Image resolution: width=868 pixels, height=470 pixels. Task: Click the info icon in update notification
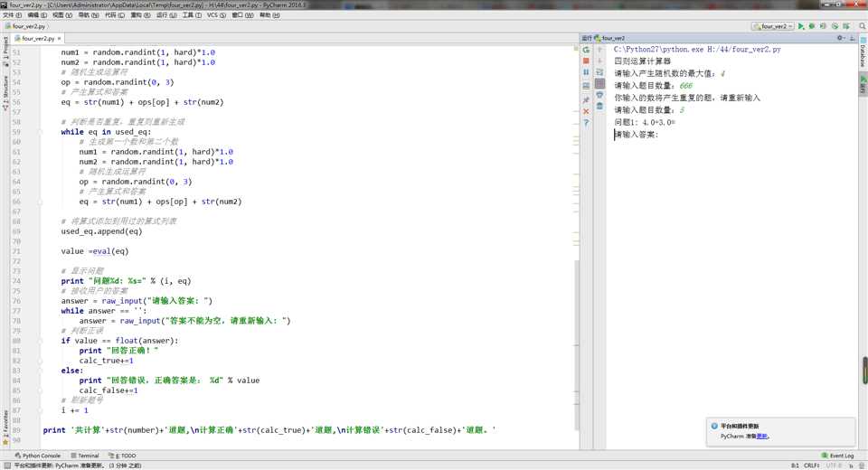pos(714,427)
